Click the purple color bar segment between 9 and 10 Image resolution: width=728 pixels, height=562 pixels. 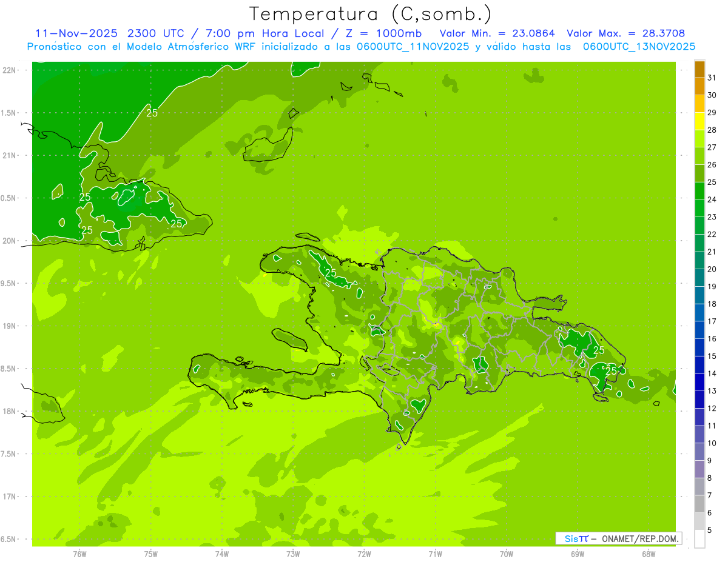coord(699,452)
